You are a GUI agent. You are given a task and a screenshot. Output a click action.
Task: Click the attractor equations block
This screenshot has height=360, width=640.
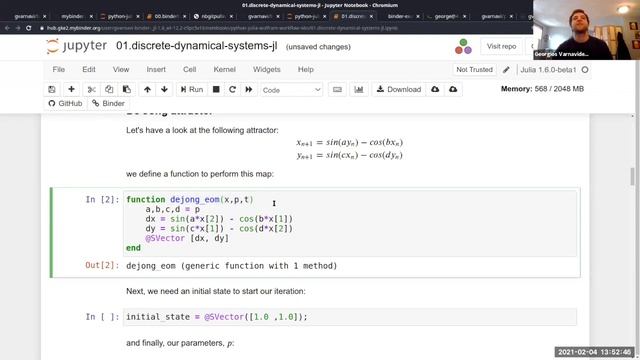coord(349,149)
